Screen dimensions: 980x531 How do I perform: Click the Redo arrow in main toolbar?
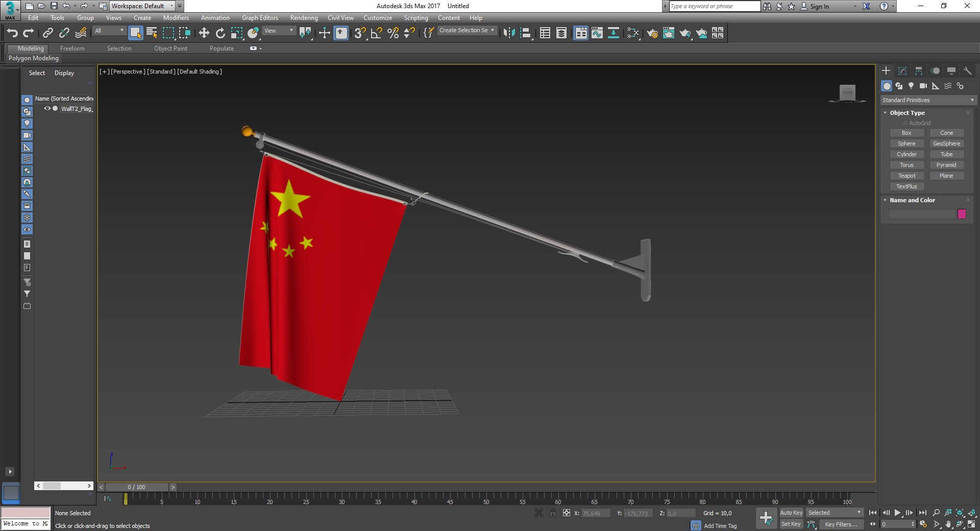[29, 33]
